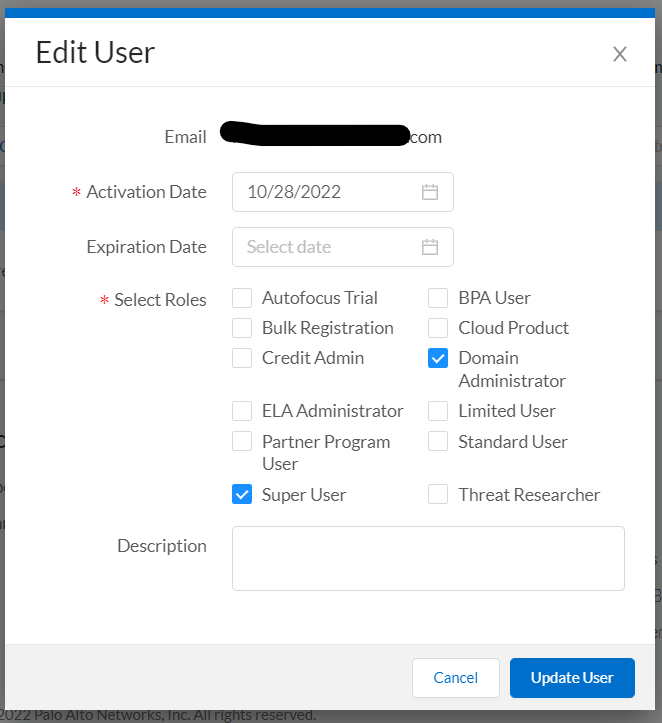The image size is (662, 723).
Task: Check the BPA User role
Action: (438, 298)
